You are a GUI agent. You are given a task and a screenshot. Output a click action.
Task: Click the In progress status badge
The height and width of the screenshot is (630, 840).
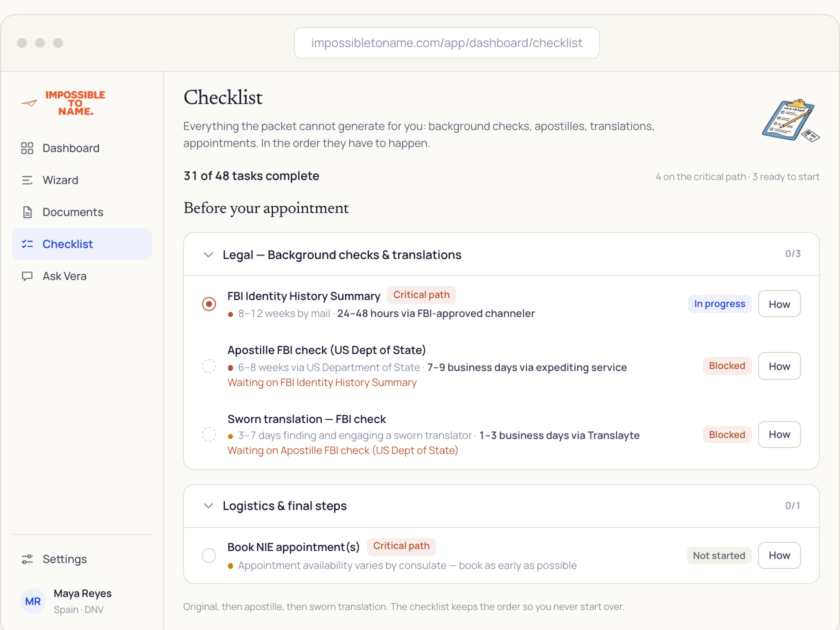pyautogui.click(x=719, y=304)
